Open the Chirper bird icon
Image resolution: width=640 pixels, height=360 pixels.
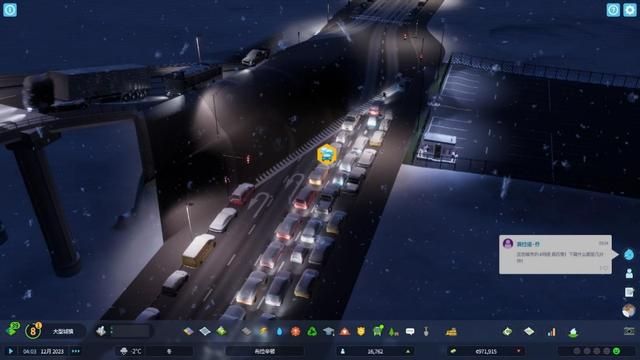(x=629, y=254)
